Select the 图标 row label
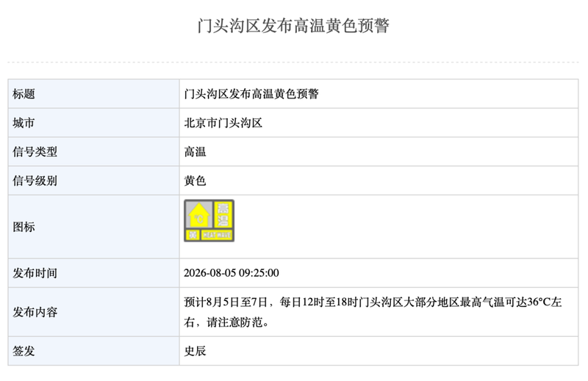The image size is (588, 381). point(24,227)
